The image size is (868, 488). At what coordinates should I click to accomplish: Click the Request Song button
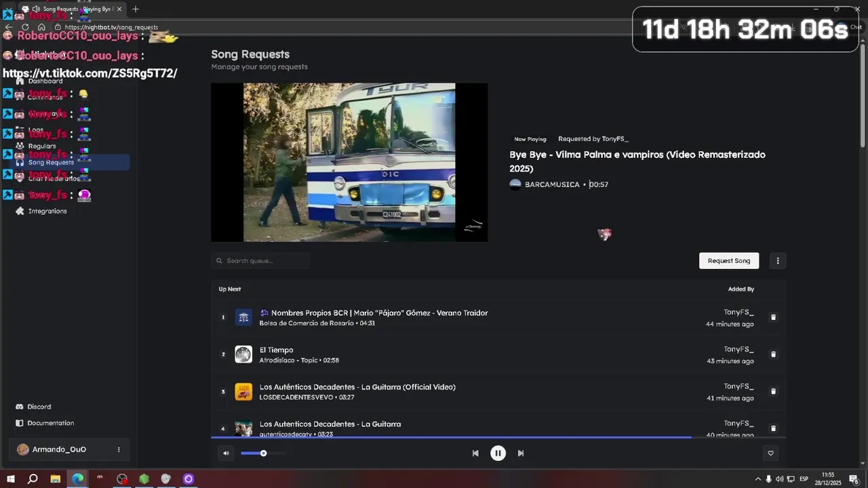729,261
